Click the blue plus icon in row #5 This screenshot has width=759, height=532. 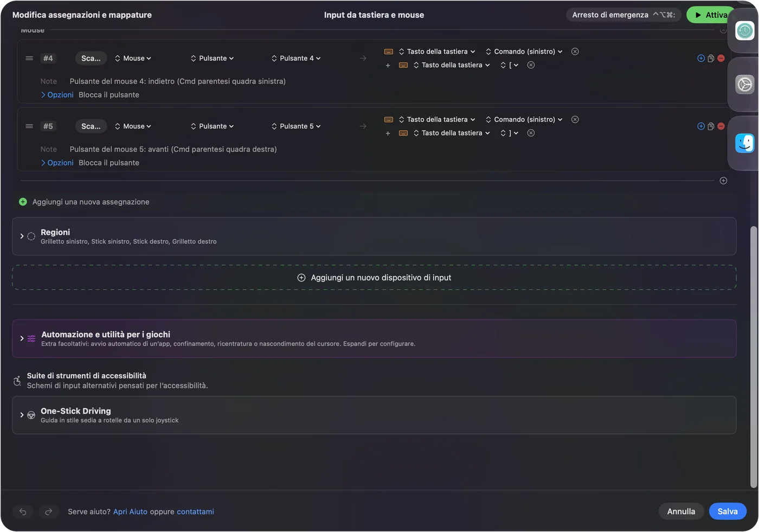(701, 126)
